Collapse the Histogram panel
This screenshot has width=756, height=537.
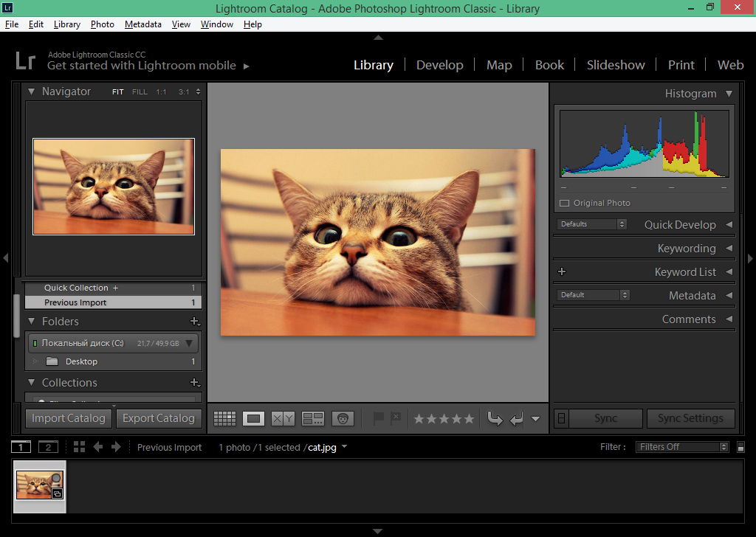click(729, 94)
